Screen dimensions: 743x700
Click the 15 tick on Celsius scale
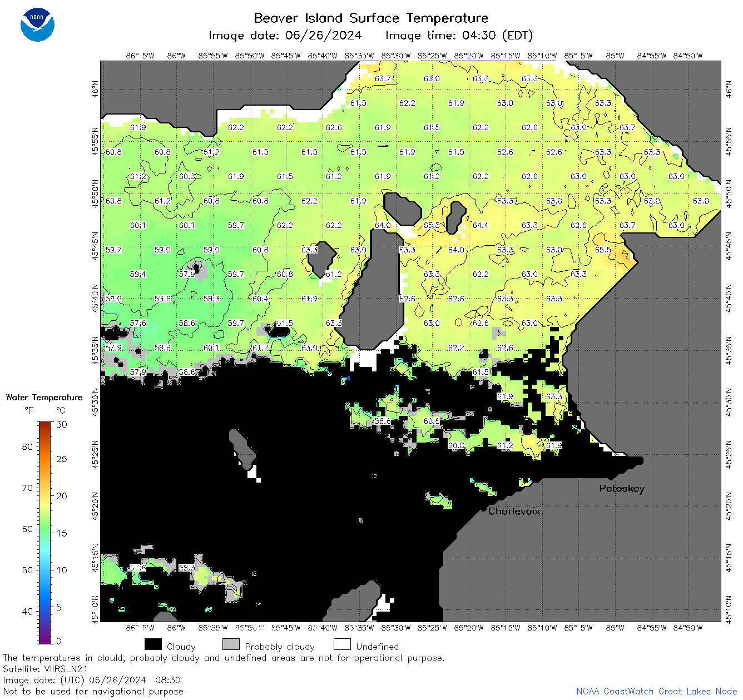click(62, 533)
